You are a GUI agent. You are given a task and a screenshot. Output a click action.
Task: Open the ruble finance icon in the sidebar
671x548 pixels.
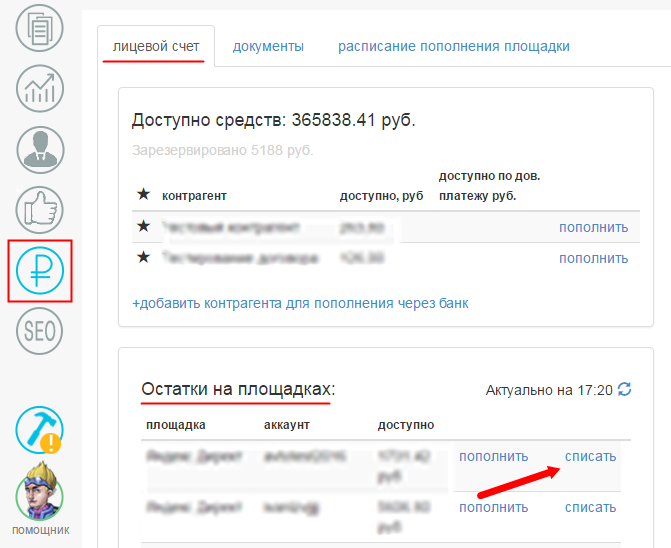[40, 270]
